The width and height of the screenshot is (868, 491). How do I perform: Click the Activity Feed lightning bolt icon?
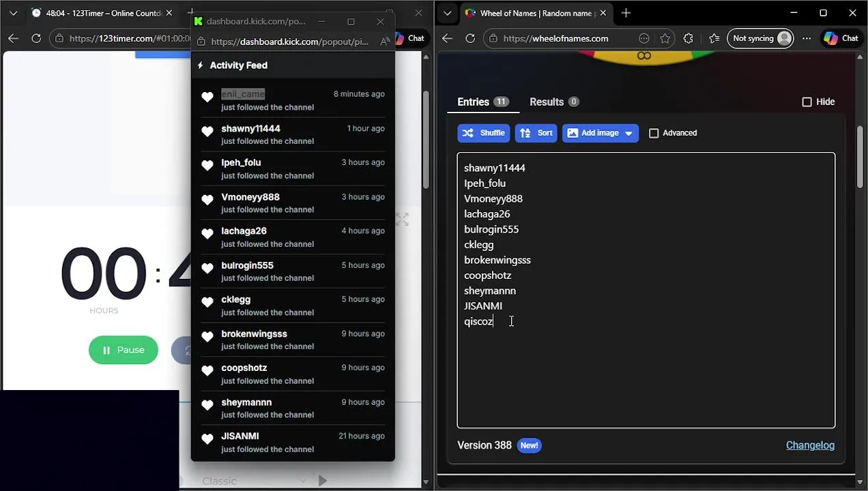[200, 65]
